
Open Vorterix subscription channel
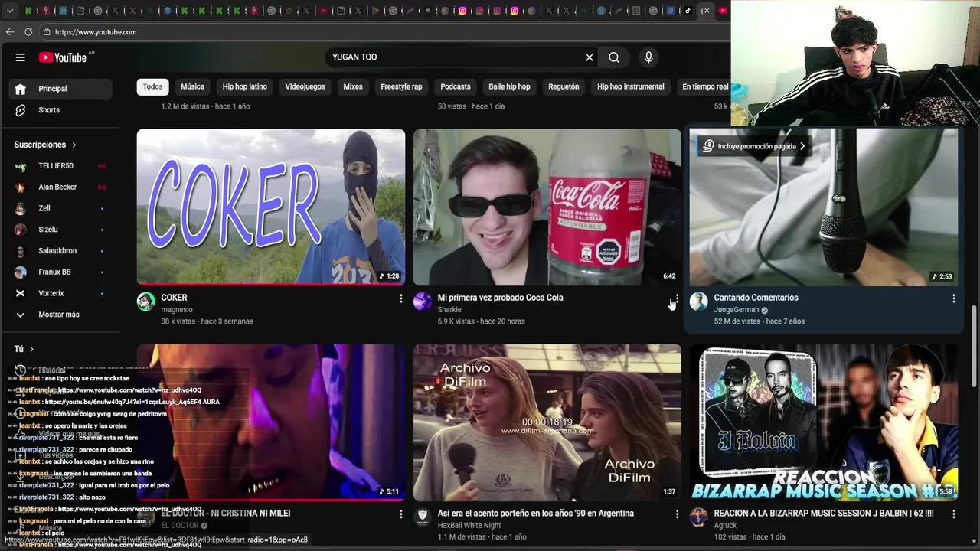coord(60,293)
